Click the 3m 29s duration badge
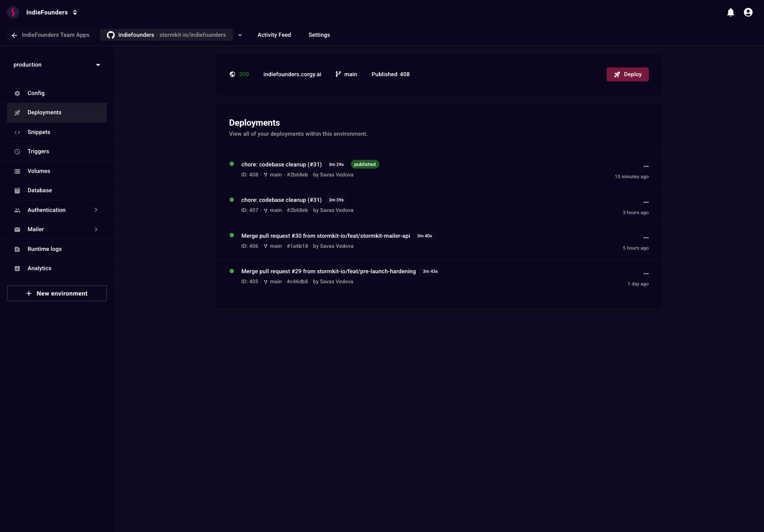Screen dimensions: 764x532 336,165
